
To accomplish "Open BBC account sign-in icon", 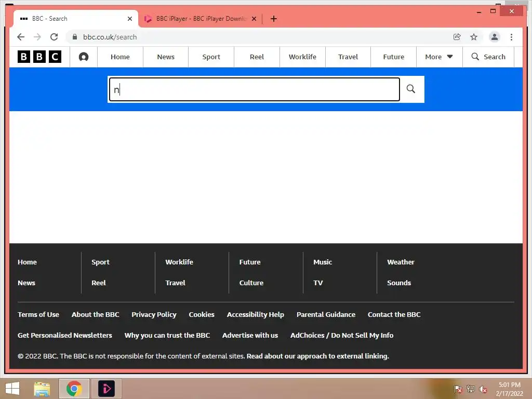I will click(84, 57).
